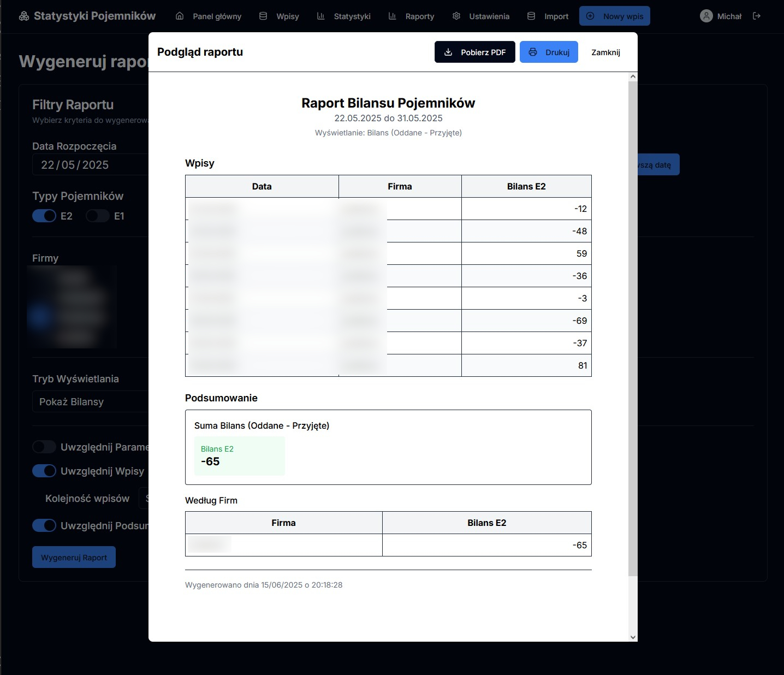Enable the E1 container type toggle
Image resolution: width=784 pixels, height=675 pixels.
coord(97,216)
